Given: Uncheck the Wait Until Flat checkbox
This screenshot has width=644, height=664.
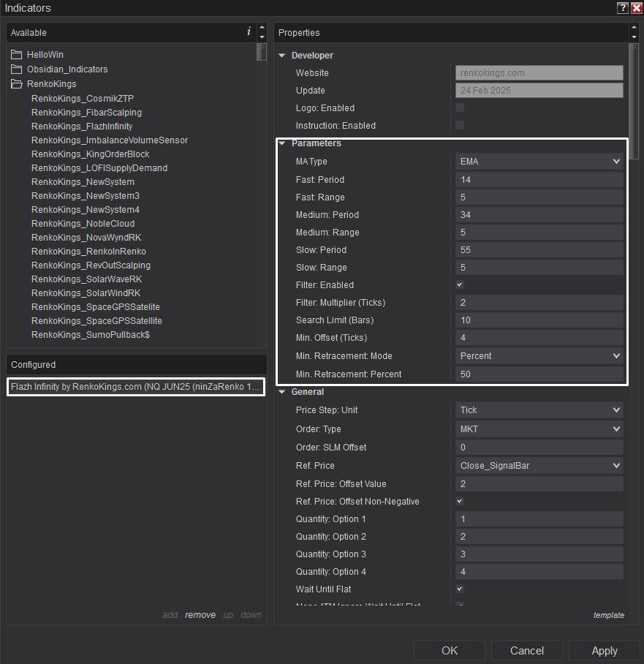Looking at the screenshot, I should [x=460, y=589].
